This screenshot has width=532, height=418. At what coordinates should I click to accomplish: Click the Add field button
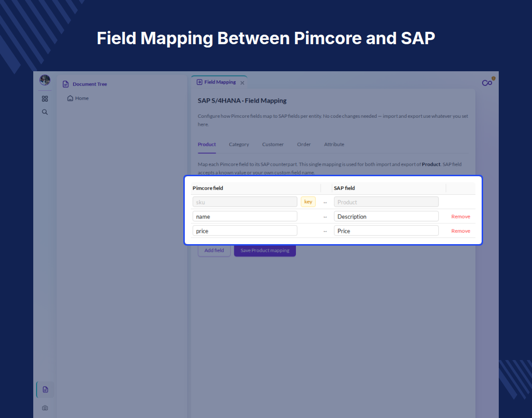pyautogui.click(x=214, y=250)
